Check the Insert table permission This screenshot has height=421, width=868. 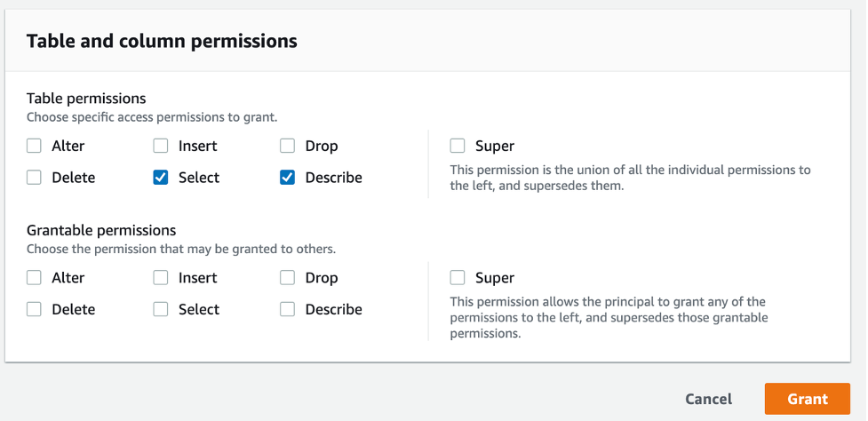click(161, 146)
